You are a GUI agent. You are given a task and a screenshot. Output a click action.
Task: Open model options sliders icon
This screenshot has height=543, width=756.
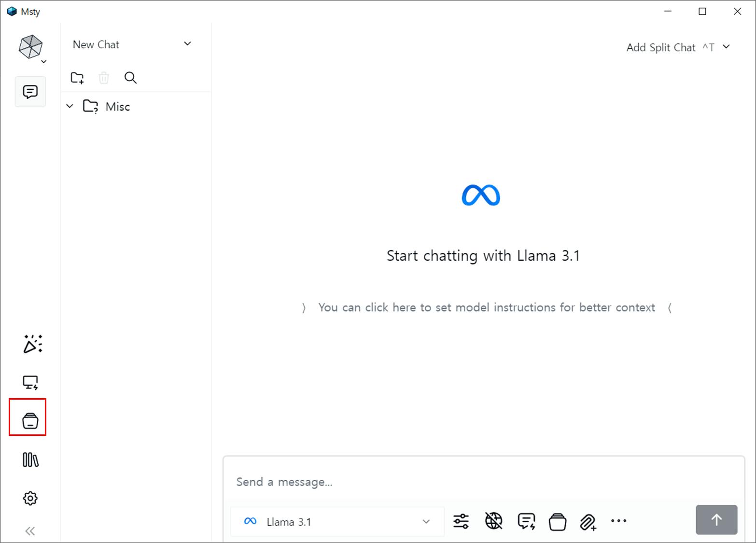(x=461, y=521)
